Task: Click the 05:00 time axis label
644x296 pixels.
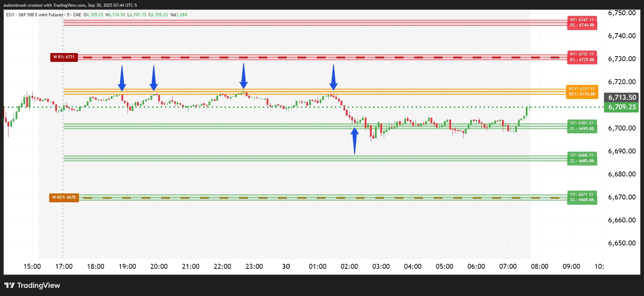Action: (444, 266)
